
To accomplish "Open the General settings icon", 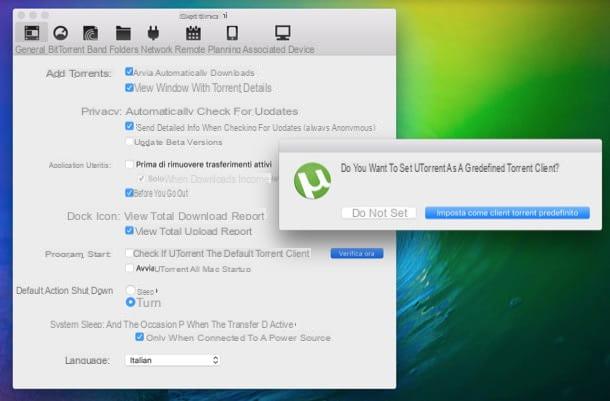I will pos(32,33).
